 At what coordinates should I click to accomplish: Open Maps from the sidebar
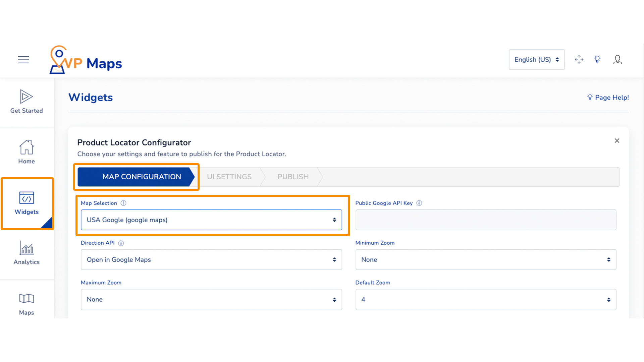click(26, 304)
